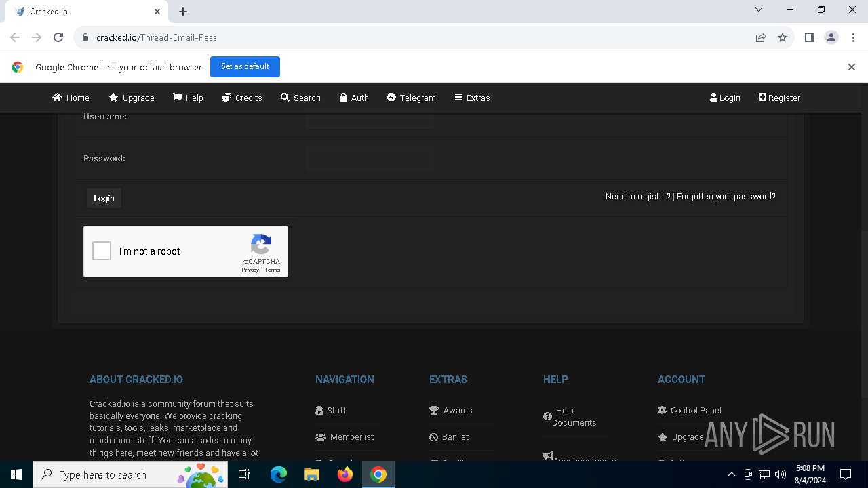Click the Banlist ban icon
868x488 pixels.
tap(433, 437)
